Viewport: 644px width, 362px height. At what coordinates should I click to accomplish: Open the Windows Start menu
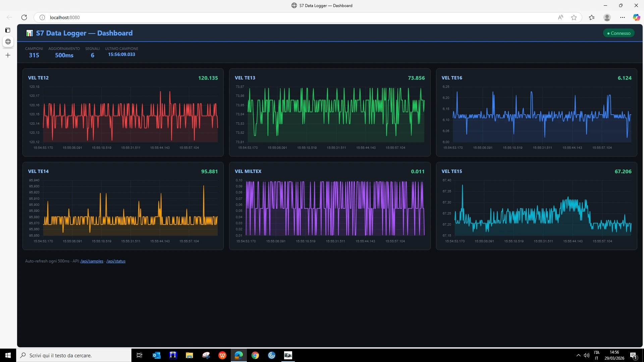(x=8, y=355)
